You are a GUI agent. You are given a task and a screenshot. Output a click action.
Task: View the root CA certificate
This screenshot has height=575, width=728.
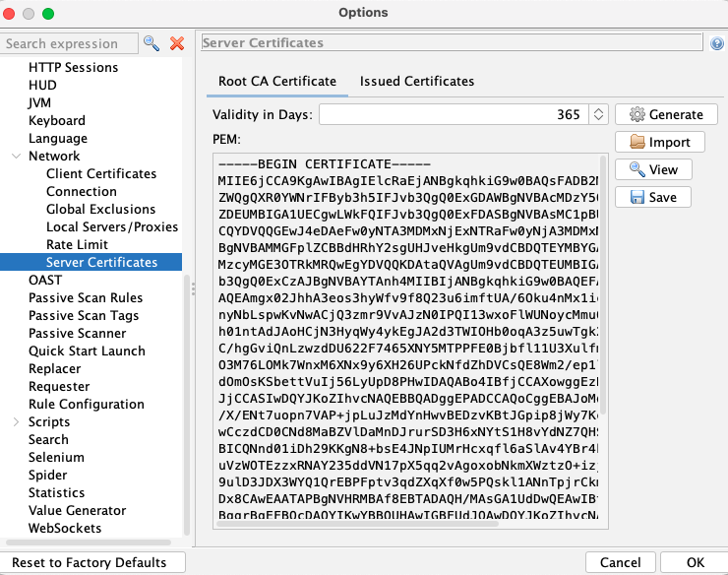[x=653, y=169]
